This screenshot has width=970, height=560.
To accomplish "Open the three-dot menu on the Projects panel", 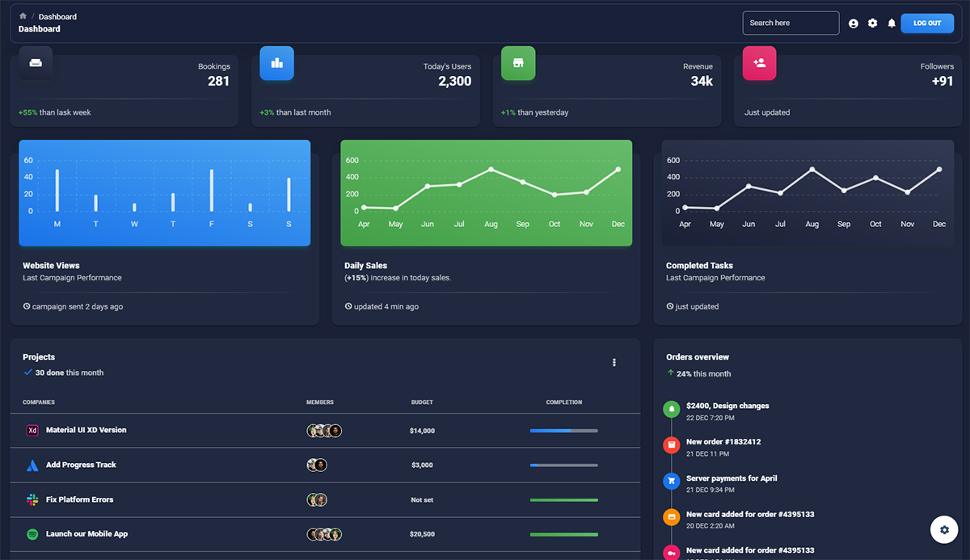I will click(614, 362).
